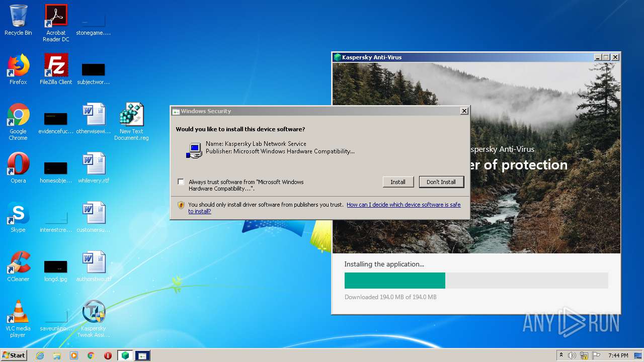Select the saveunkno file icon
This screenshot has height=362, width=644.
click(x=56, y=320)
